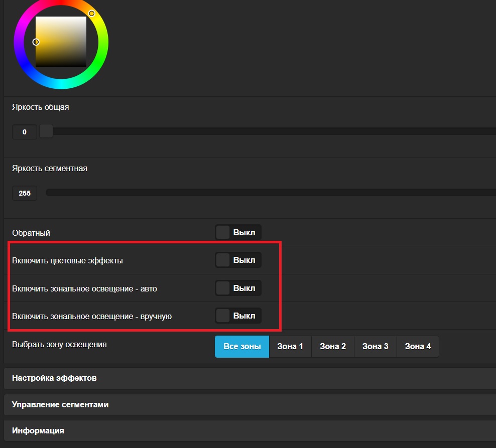Choose Зона 1 lighting zone
The width and height of the screenshot is (496, 448).
coord(290,347)
